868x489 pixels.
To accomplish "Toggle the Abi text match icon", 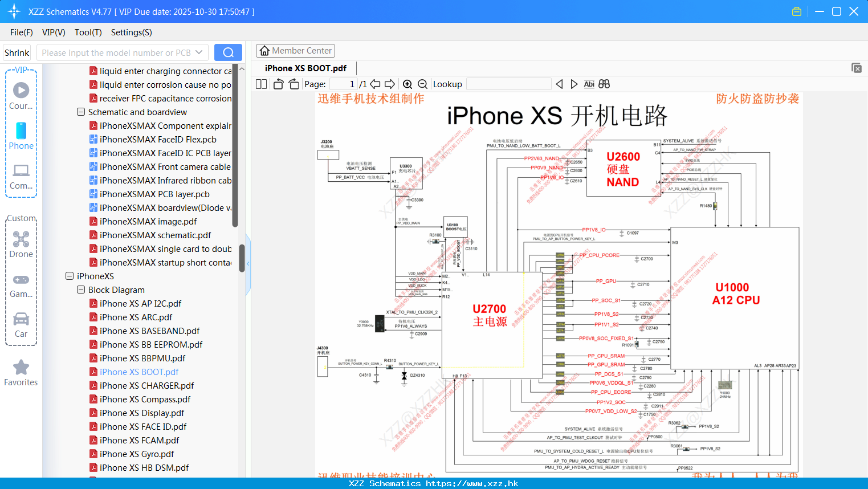I will coord(589,84).
